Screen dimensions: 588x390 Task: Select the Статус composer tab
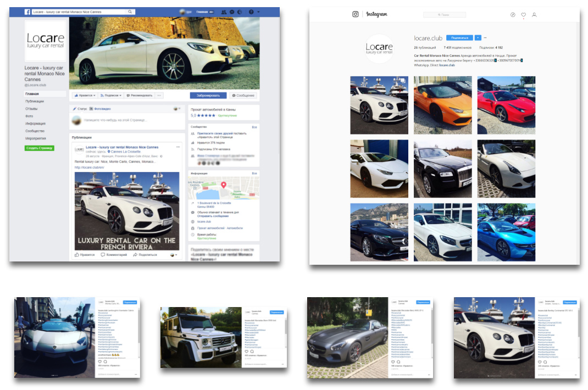(80, 109)
